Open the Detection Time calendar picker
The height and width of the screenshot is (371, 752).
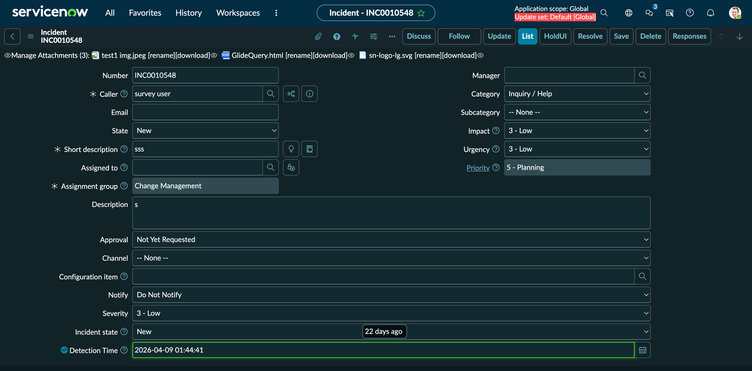pos(643,350)
